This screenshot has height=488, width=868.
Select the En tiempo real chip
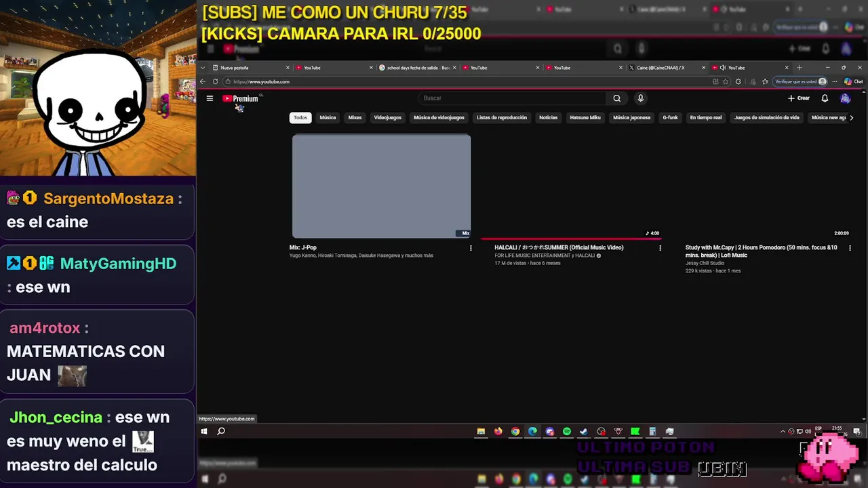706,117
